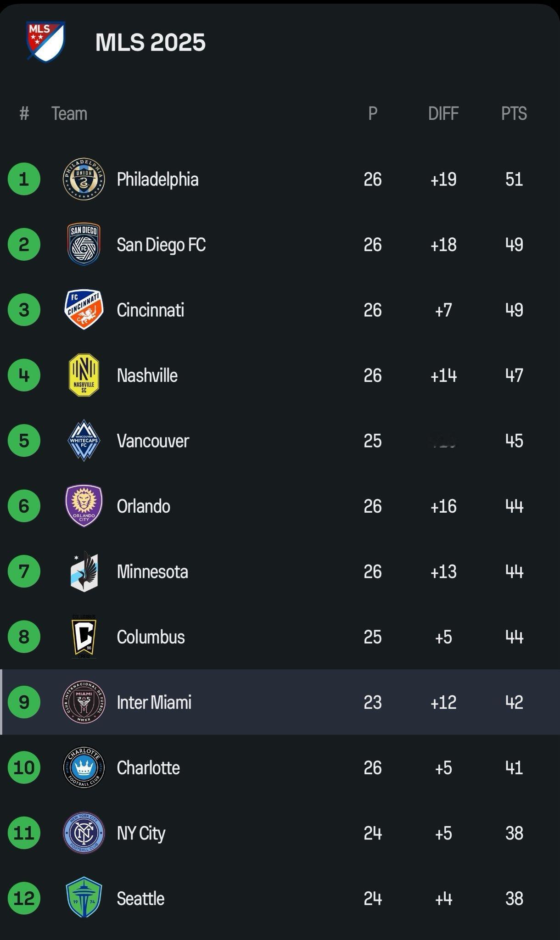Select the San Diego FC badge

(x=84, y=244)
